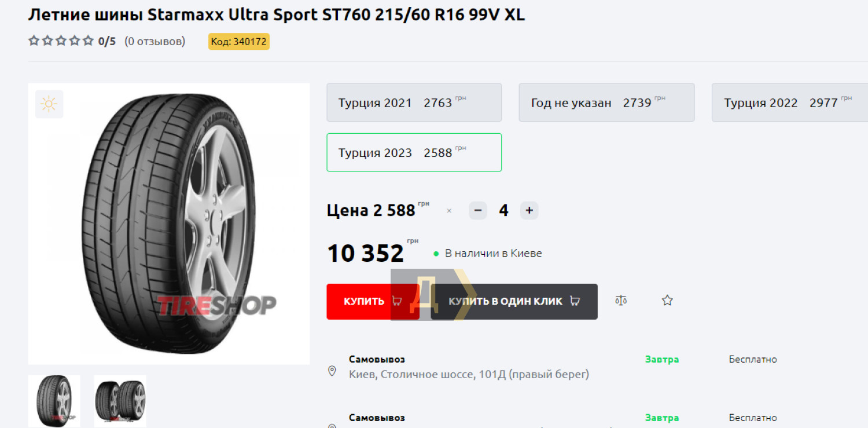
Task: Click the red Купить button
Action: click(373, 301)
